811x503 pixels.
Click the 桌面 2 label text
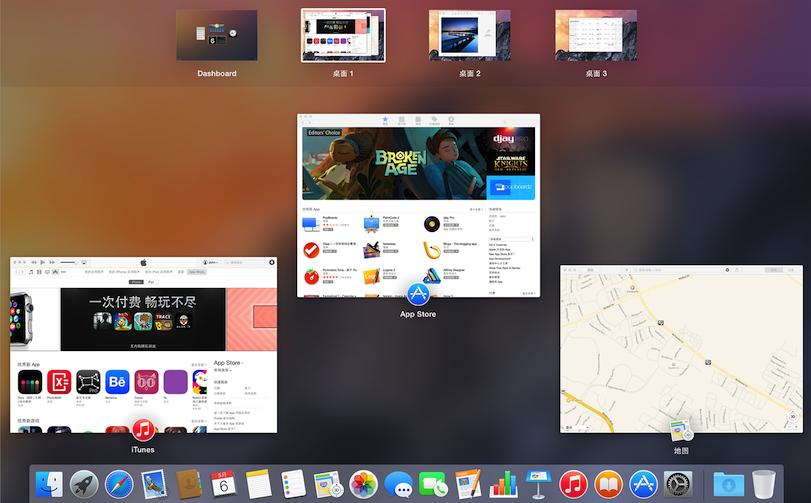pyautogui.click(x=470, y=73)
